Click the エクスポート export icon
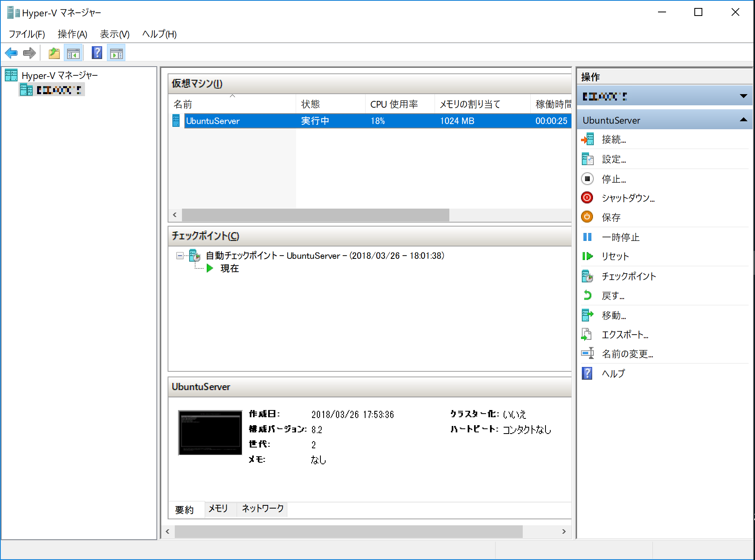The width and height of the screenshot is (755, 560). (x=587, y=334)
